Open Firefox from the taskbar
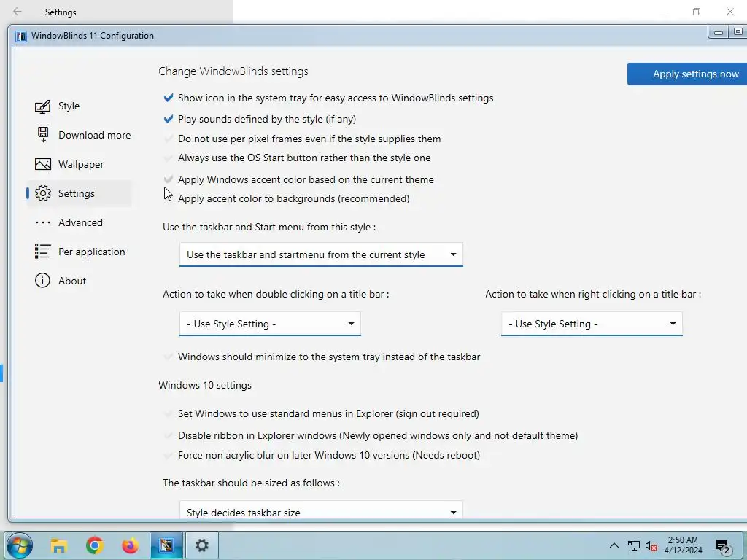Image resolution: width=747 pixels, height=560 pixels. pos(130,545)
